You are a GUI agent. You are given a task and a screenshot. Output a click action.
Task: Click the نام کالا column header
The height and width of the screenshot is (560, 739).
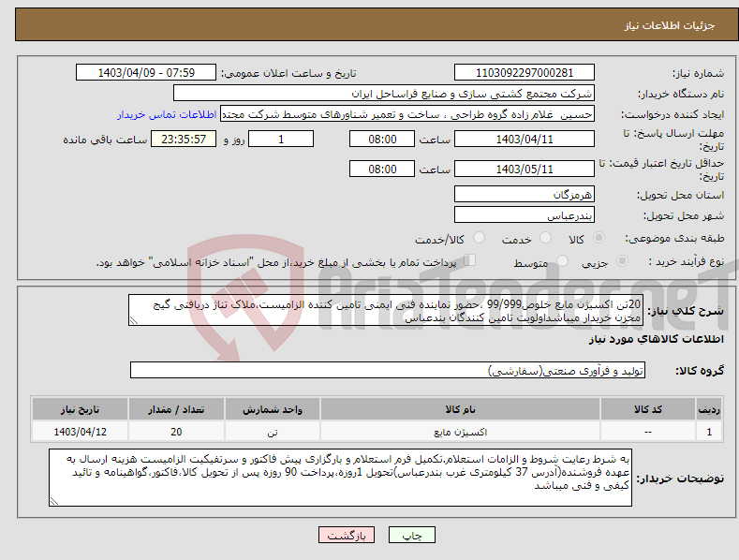(460, 409)
